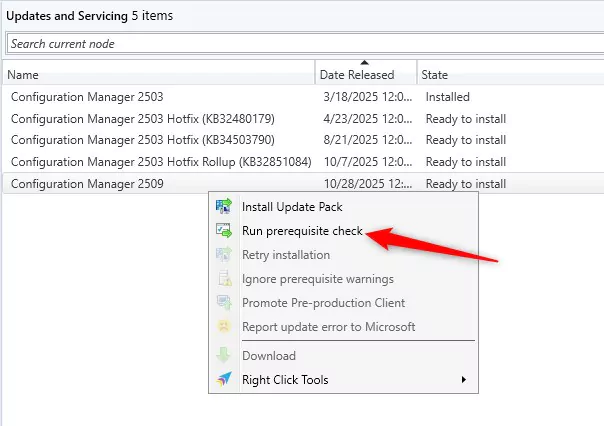Click the green Download arrow icon
Image resolution: width=604 pixels, height=426 pixels.
(x=223, y=355)
